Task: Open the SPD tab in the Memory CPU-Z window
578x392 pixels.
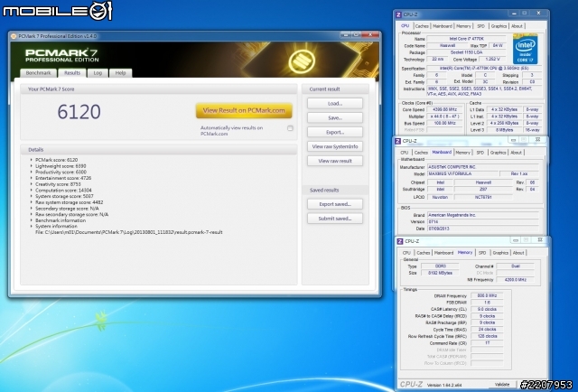Action: 482,253
